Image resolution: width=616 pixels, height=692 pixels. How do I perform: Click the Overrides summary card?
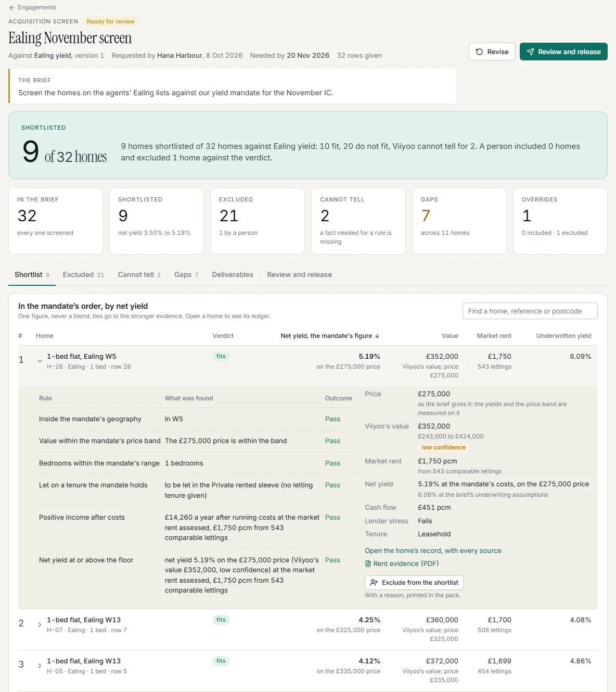560,221
